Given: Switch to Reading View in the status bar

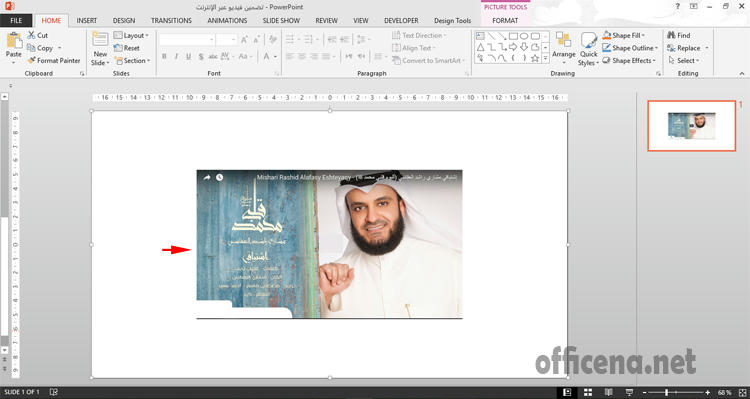Looking at the screenshot, I should point(608,392).
